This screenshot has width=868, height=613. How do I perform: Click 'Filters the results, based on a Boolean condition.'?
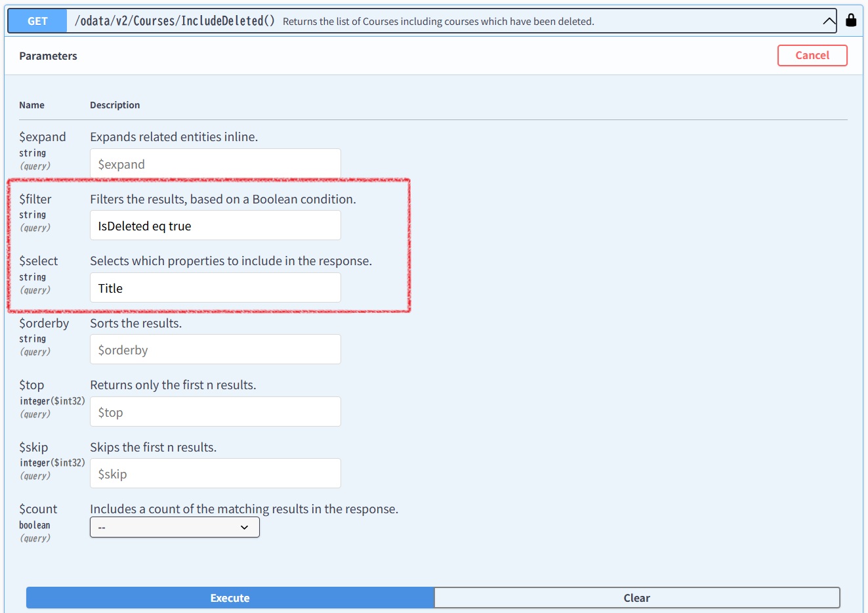pos(223,199)
